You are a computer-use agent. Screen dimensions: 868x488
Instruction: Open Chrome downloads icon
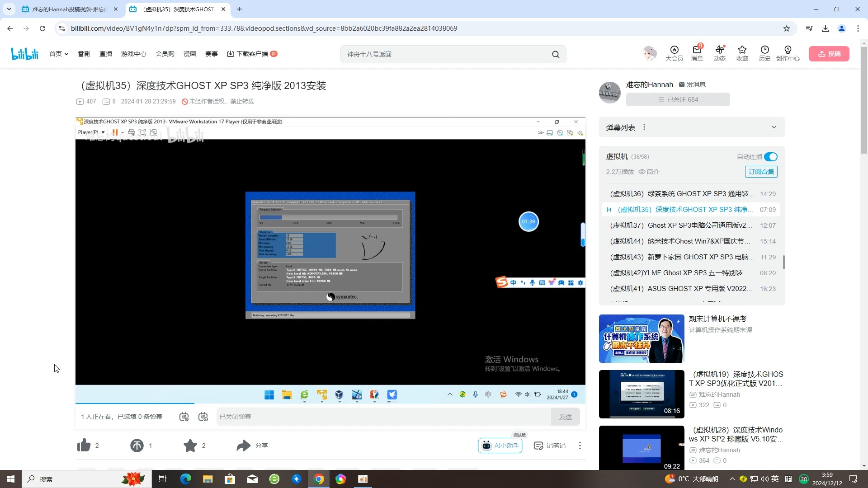pyautogui.click(x=826, y=28)
